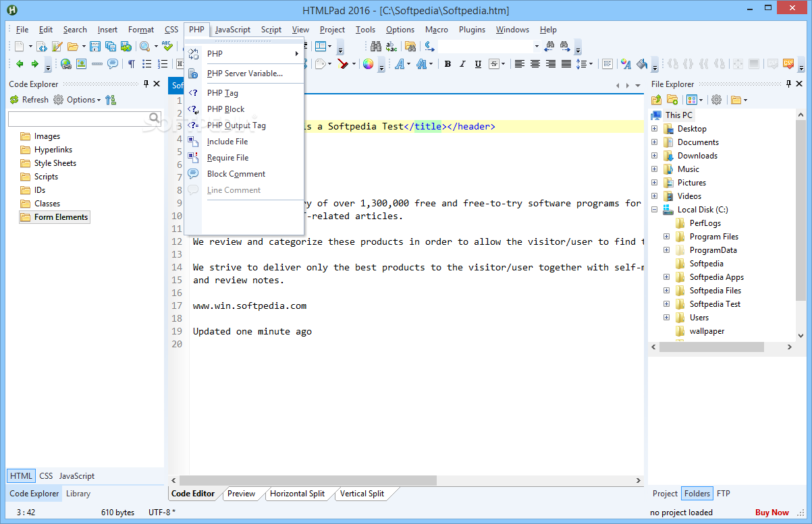Click the green Back arrow

[20, 64]
